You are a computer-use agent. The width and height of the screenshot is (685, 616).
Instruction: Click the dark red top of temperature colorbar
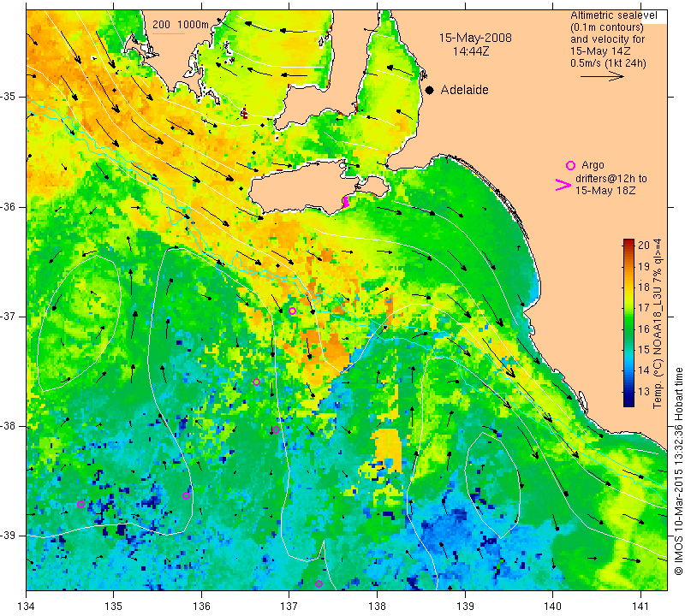click(628, 243)
